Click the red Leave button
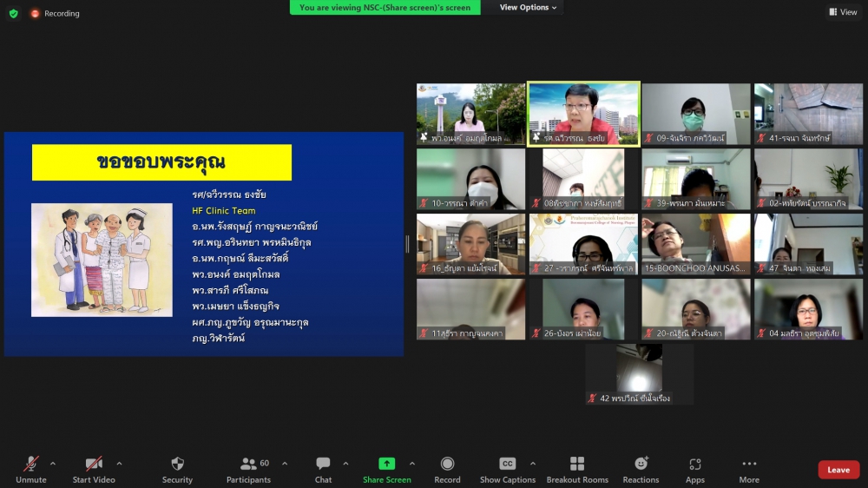This screenshot has height=488, width=868. [838, 470]
